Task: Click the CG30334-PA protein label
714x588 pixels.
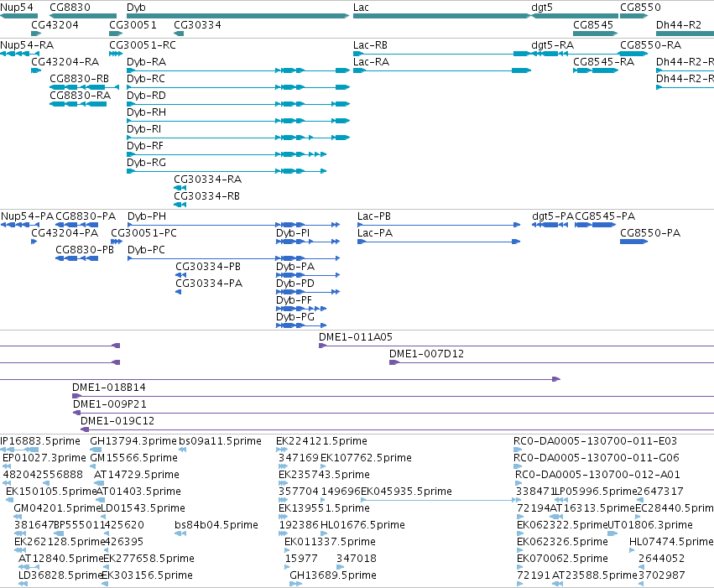Action: (209, 284)
